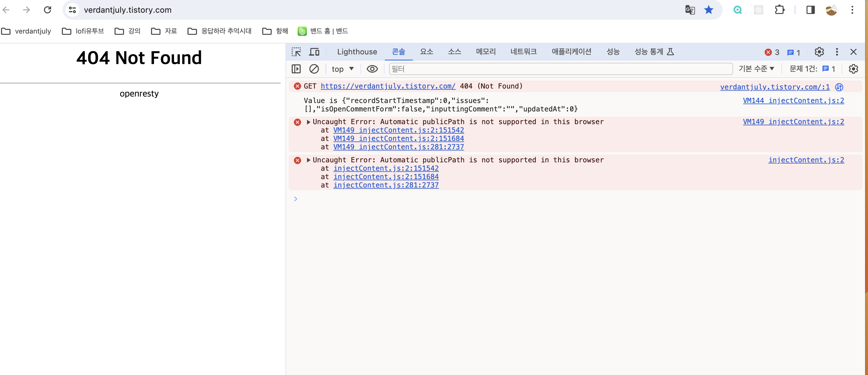The width and height of the screenshot is (868, 375).
Task: Open VM144 injectContent.js:2 source link
Action: click(x=793, y=101)
